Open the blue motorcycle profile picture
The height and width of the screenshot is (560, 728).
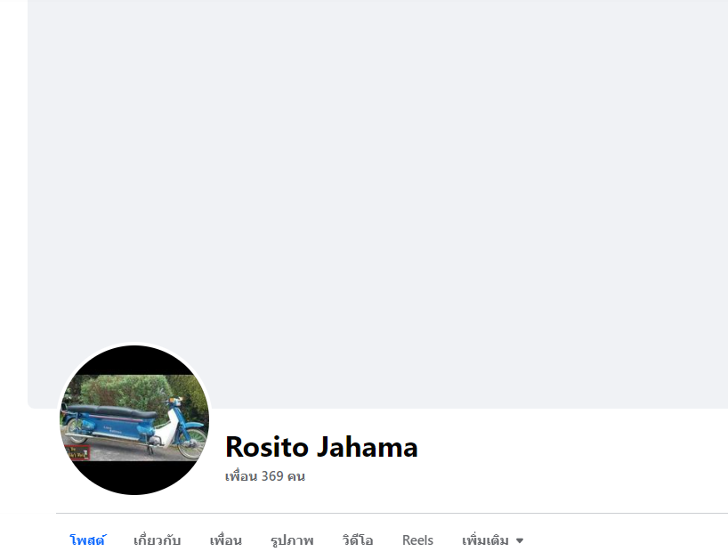click(x=134, y=419)
